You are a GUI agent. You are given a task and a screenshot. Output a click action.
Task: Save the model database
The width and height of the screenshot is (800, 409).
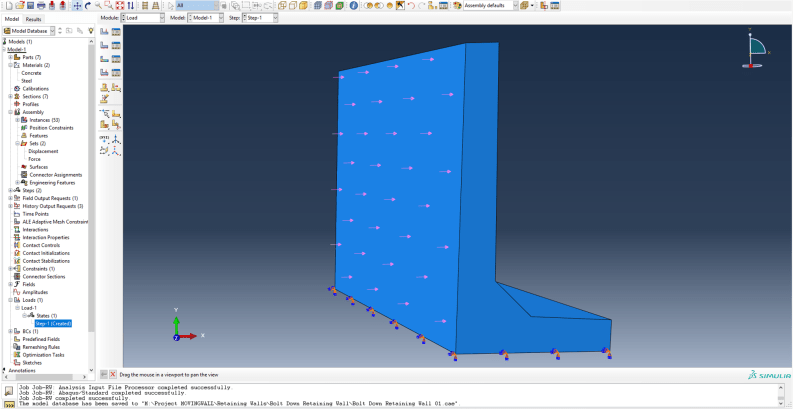pos(30,6)
